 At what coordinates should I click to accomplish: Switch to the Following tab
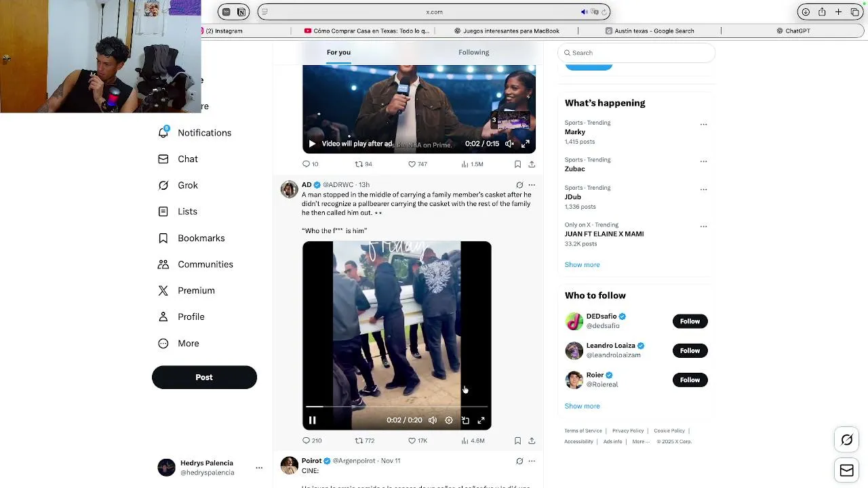473,52
